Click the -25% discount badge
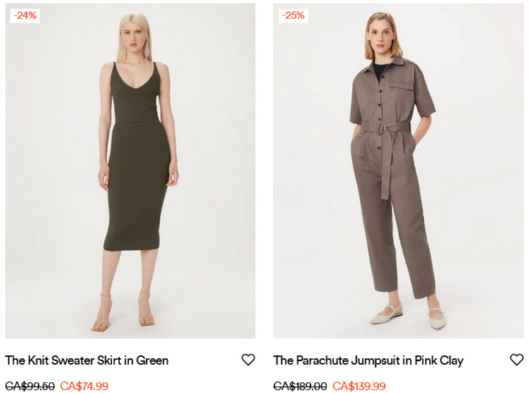 [x=293, y=16]
